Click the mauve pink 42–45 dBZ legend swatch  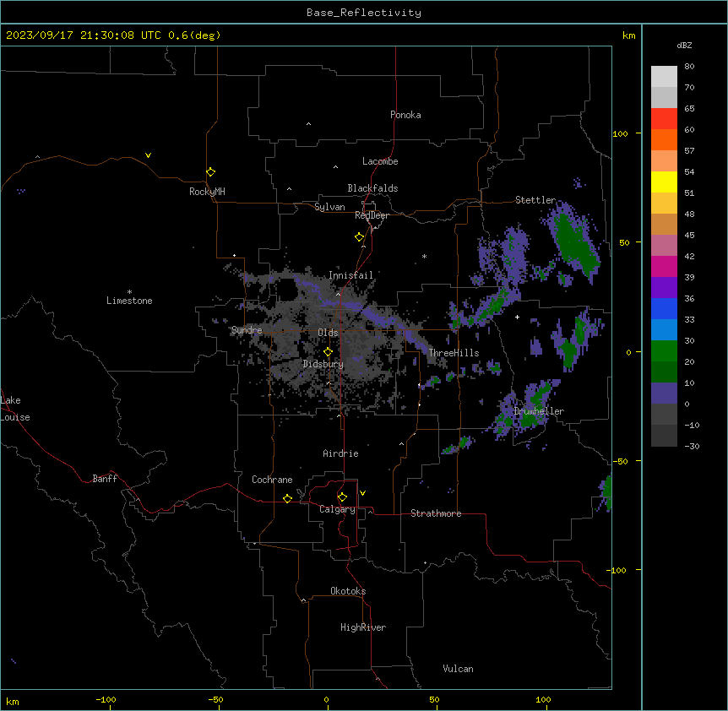pyautogui.click(x=664, y=246)
